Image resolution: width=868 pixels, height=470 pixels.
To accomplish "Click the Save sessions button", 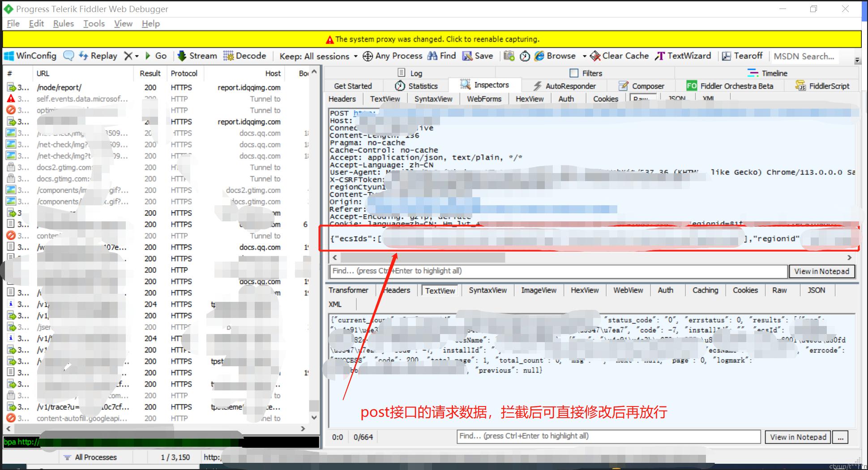I will click(x=478, y=56).
